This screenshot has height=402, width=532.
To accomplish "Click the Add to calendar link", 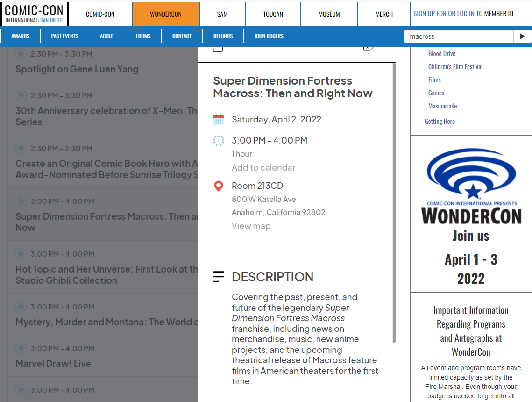I will coord(263,167).
